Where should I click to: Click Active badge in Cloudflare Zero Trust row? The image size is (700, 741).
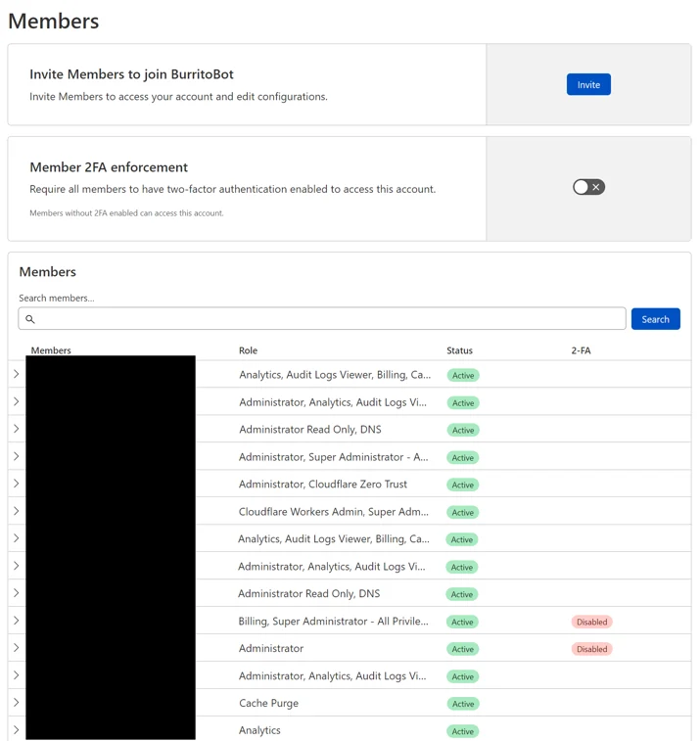pyautogui.click(x=463, y=485)
